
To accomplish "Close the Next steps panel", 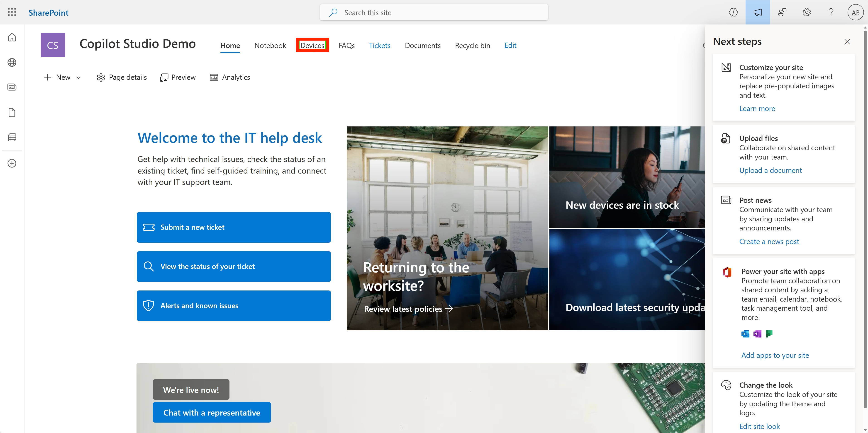I will 847,42.
